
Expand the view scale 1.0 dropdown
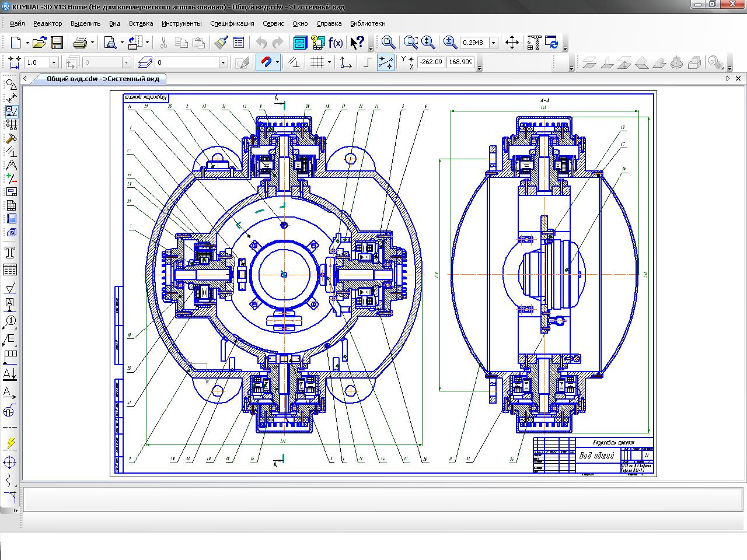(x=54, y=62)
